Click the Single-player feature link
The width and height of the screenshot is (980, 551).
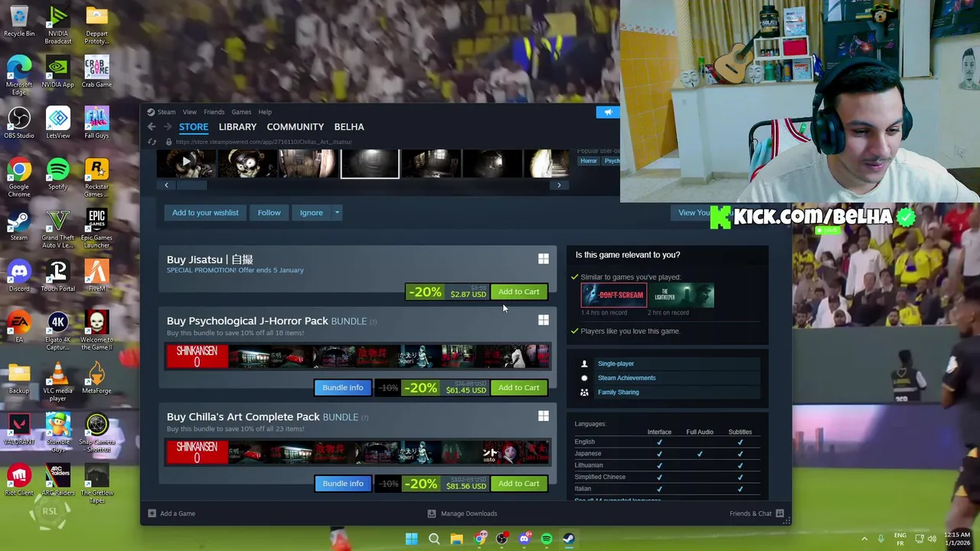pos(616,364)
